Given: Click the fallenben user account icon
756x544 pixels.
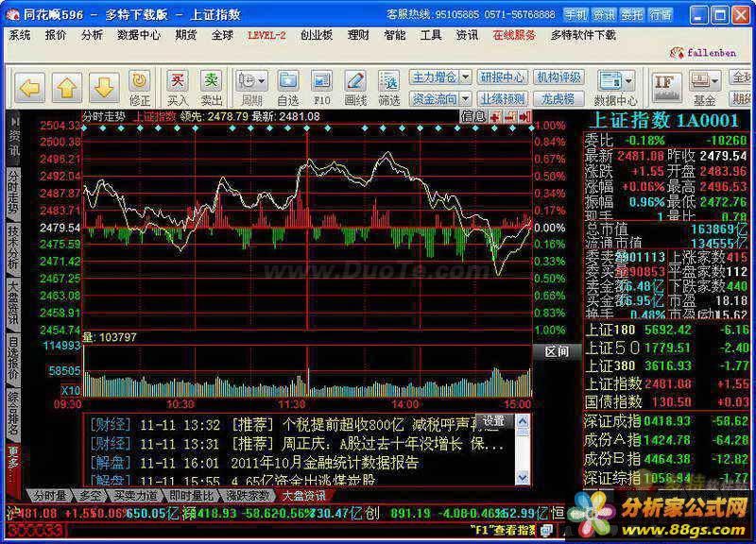Looking at the screenshot, I should pyautogui.click(x=678, y=53).
